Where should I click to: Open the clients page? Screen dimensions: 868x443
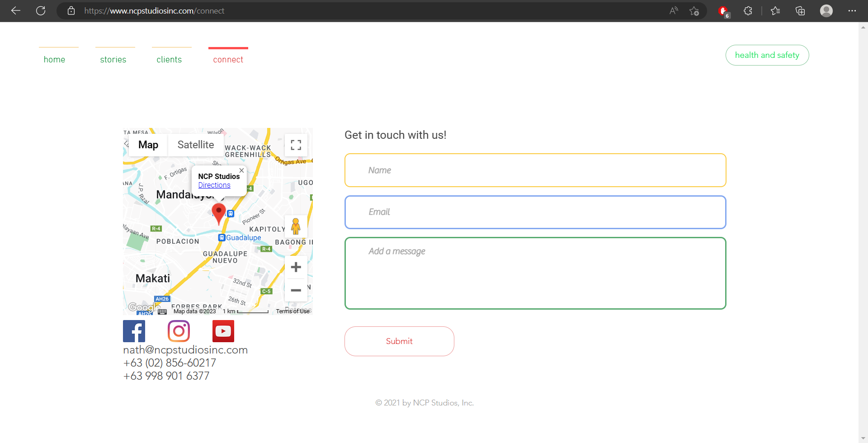point(169,60)
